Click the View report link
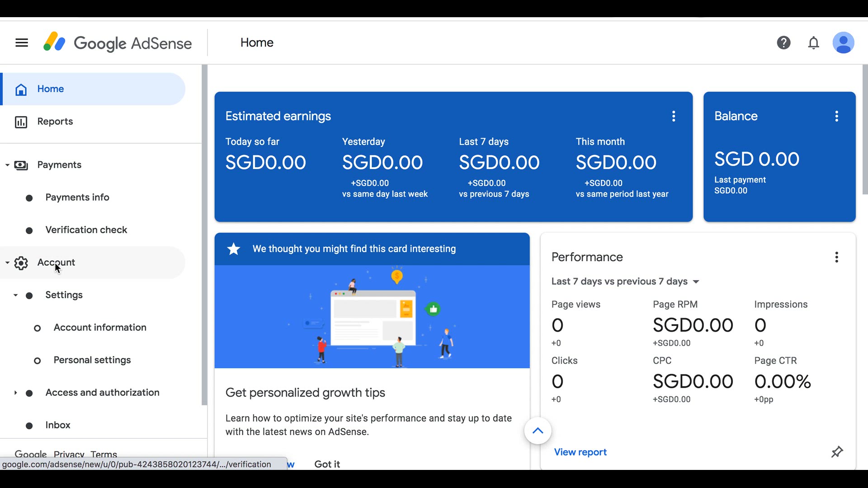The image size is (868, 488). coord(580,452)
